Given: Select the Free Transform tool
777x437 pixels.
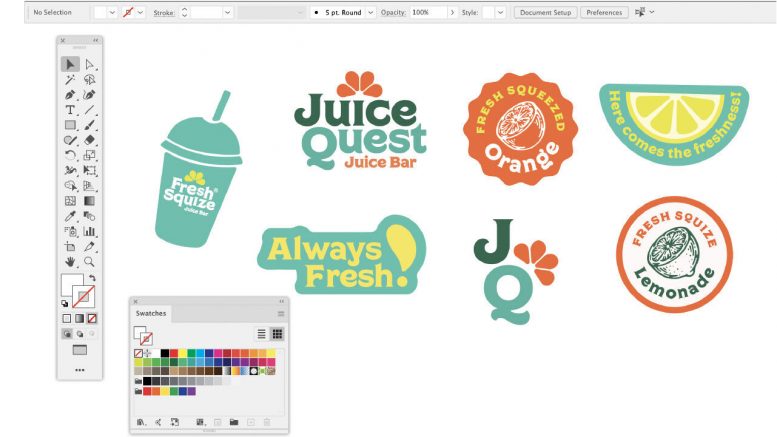Looking at the screenshot, I should (89, 170).
